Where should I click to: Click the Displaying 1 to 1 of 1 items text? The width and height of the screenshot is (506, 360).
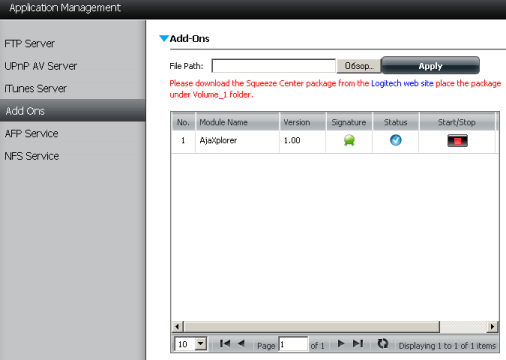(447, 346)
